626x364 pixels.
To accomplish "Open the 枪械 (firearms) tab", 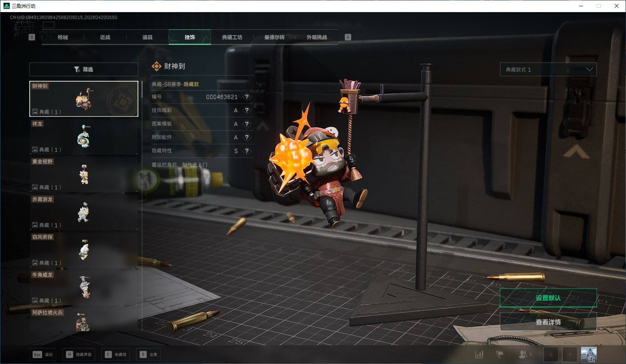I will click(x=63, y=37).
